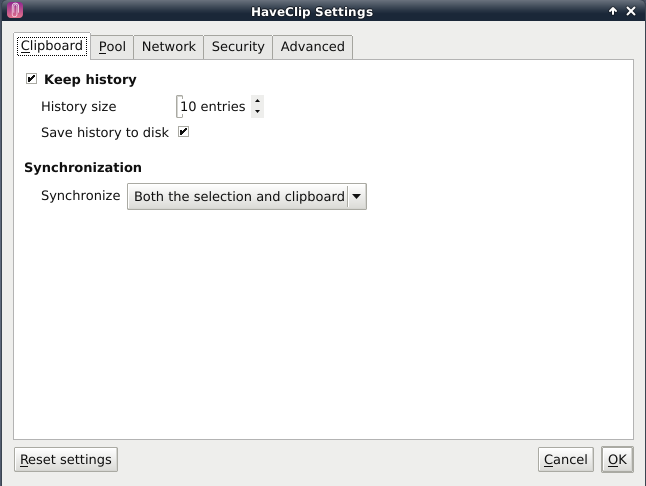Close the HaveClip Settings window
Screen dimensions: 646x486
tap(631, 12)
